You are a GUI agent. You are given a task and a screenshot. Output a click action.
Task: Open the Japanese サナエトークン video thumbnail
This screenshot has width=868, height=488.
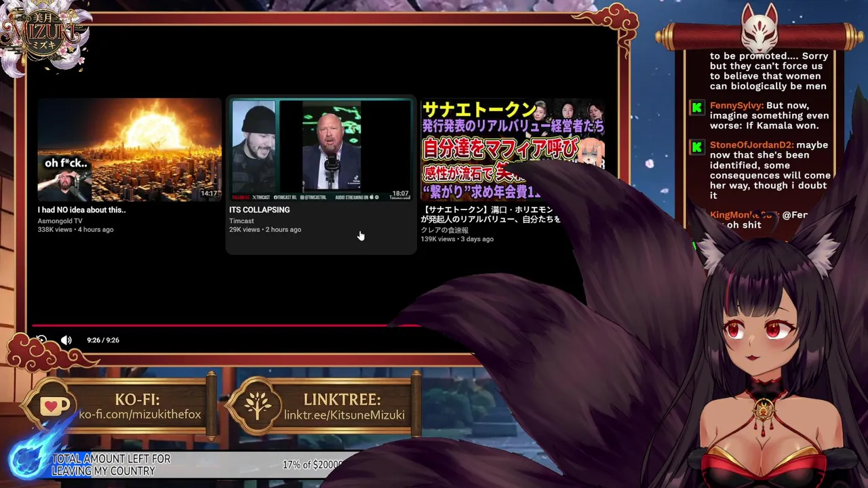(512, 150)
